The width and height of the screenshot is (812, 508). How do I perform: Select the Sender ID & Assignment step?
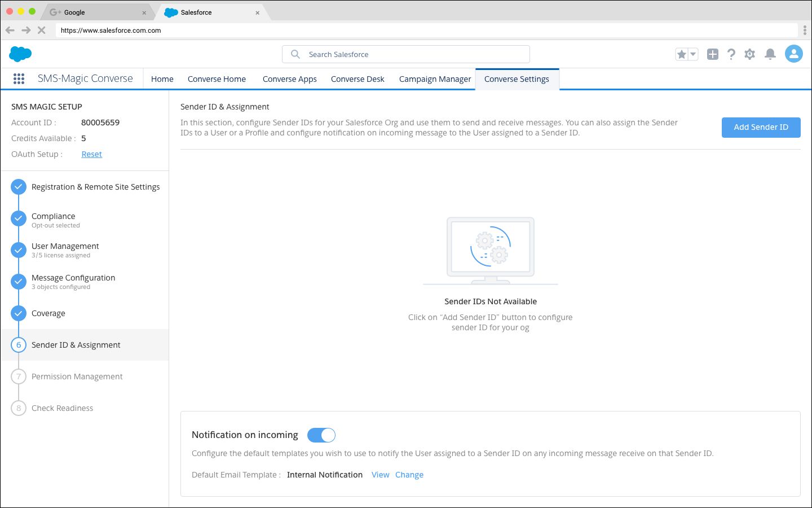tap(85, 345)
